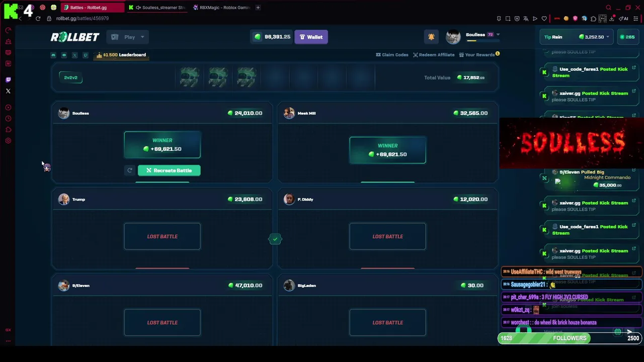
Task: Click the Wallet button
Action: (x=311, y=37)
